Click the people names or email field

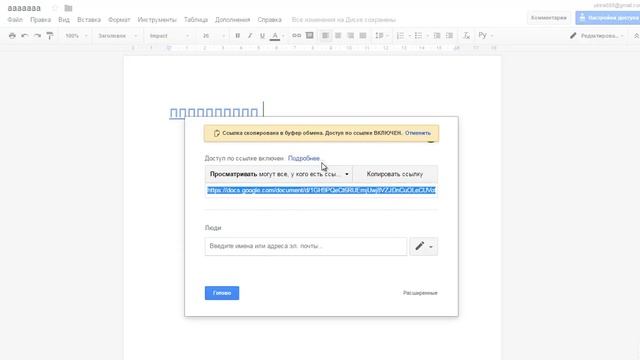pos(306,246)
